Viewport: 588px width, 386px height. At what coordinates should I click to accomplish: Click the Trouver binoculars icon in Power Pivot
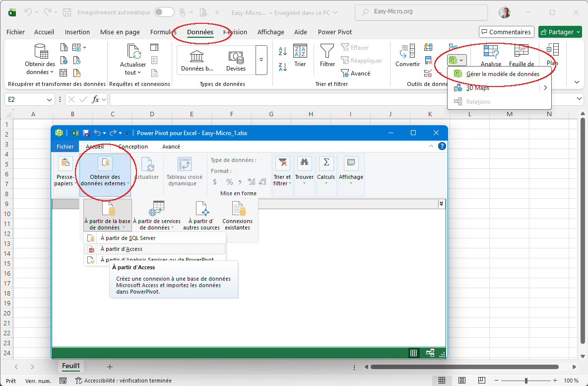point(304,163)
